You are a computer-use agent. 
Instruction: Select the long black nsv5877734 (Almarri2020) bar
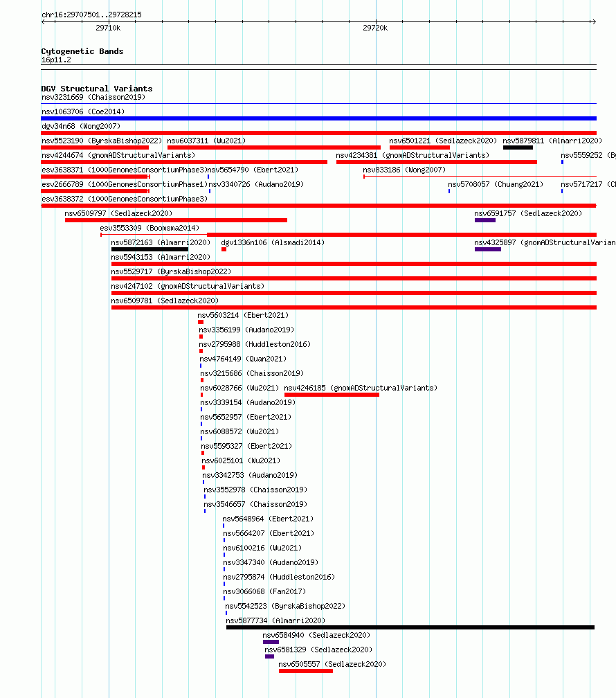410,627
